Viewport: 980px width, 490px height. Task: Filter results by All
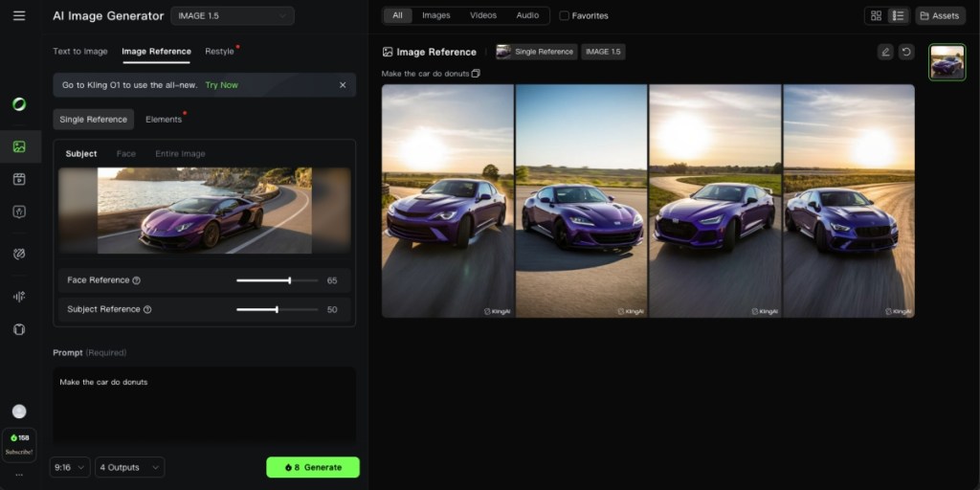397,15
